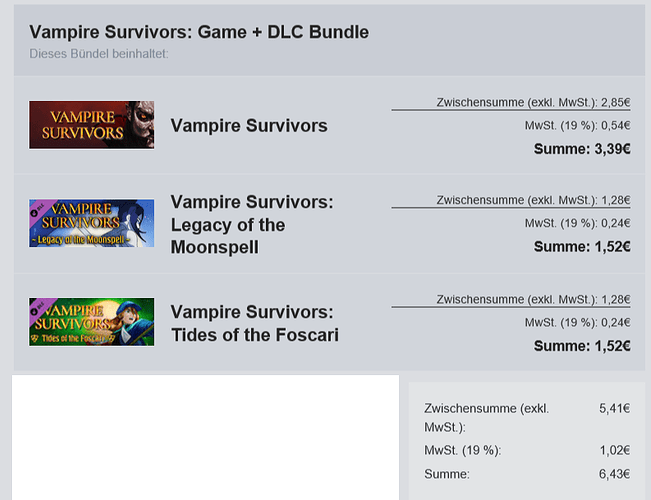The image size is (651, 500).
Task: Click the Vampire Survivors MwSt. 0,54€ line
Action: point(578,125)
